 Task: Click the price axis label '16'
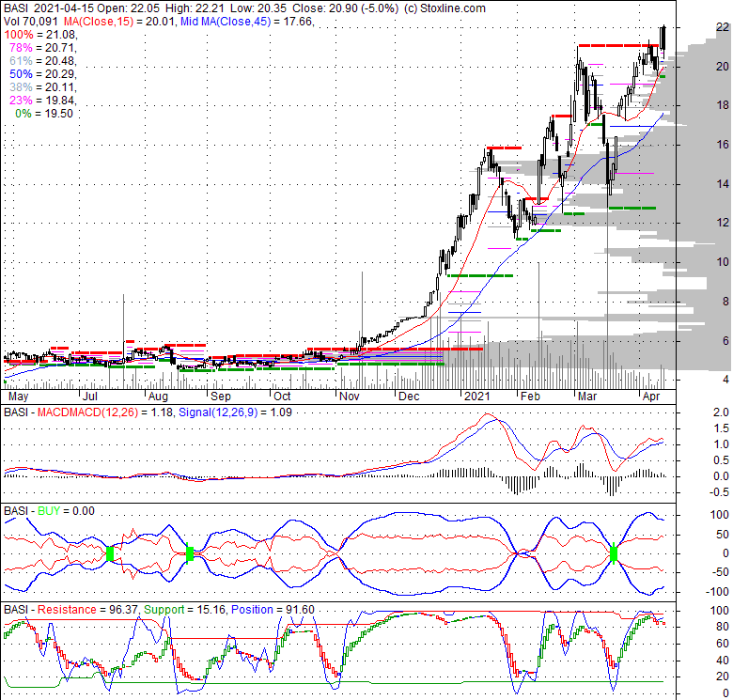click(723, 145)
